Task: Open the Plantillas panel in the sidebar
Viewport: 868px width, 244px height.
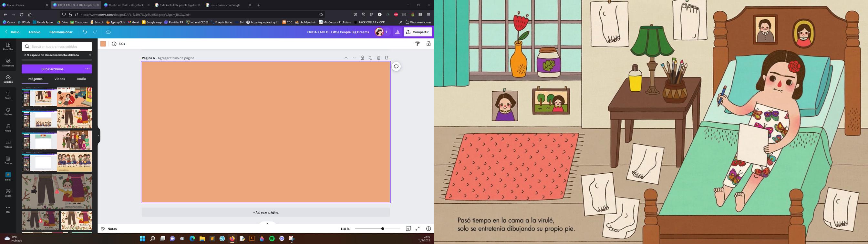Action: tap(8, 46)
